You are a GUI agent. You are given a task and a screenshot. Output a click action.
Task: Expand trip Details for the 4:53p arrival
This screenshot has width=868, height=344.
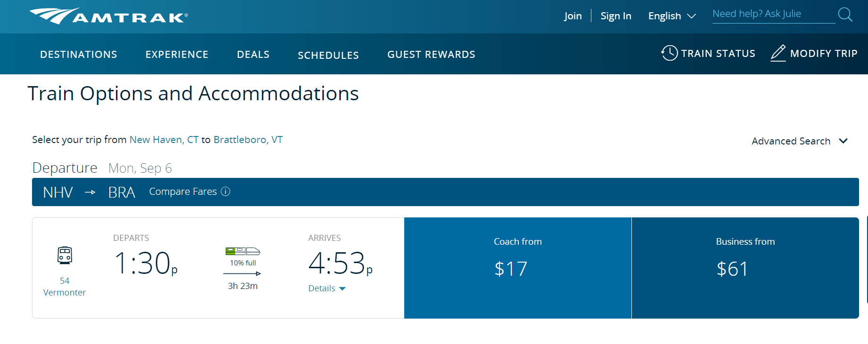point(327,288)
